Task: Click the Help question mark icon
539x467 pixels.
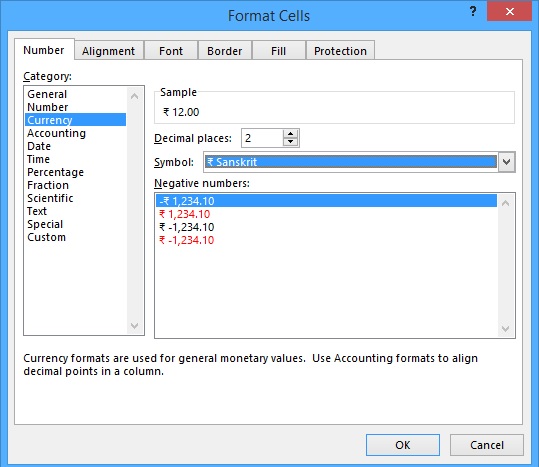Action: (473, 12)
